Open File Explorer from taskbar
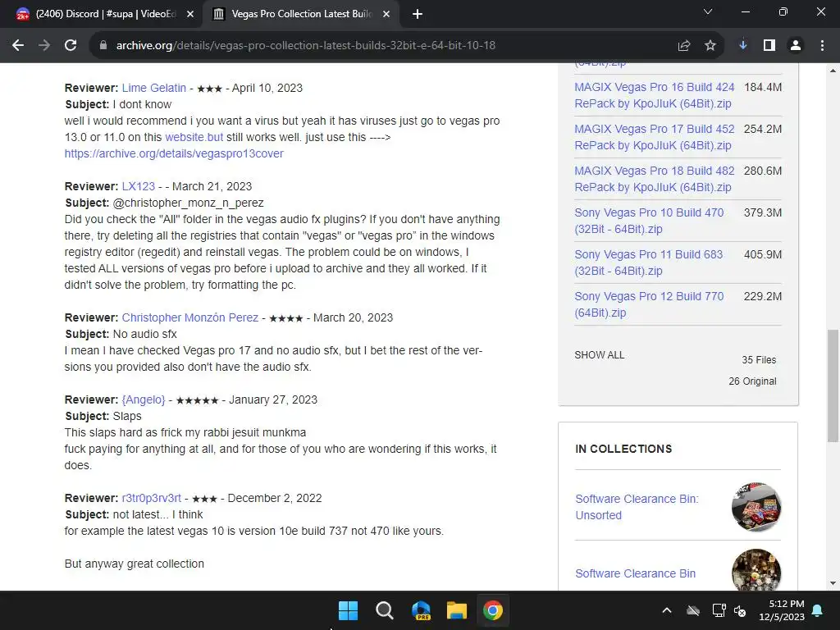The image size is (840, 630). 457,610
